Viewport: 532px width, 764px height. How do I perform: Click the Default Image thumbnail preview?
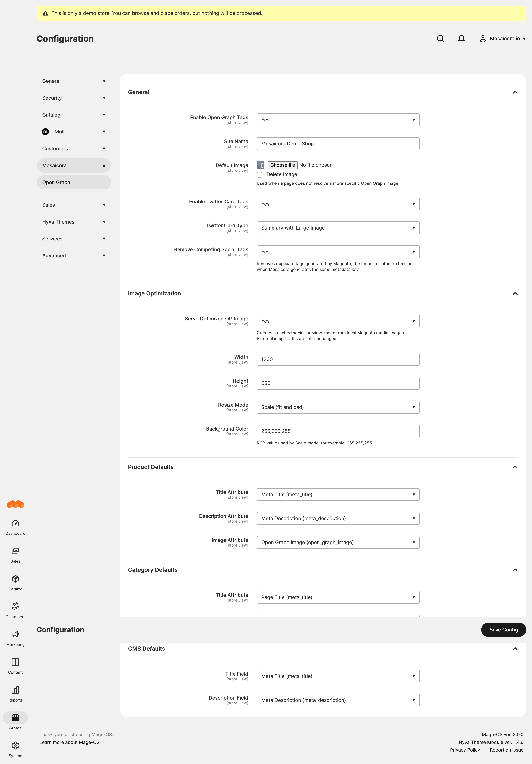tap(260, 165)
